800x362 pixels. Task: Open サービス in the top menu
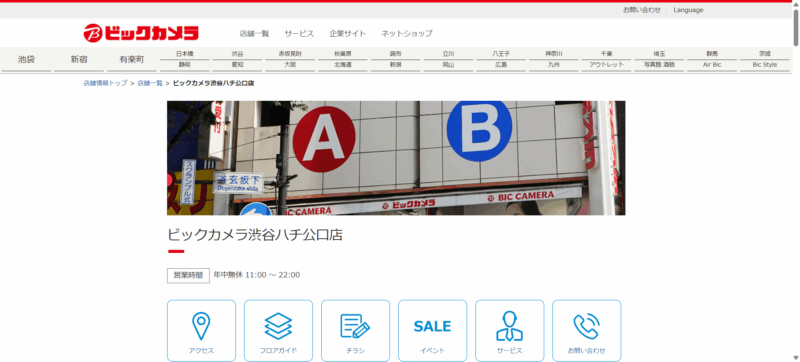pyautogui.click(x=299, y=34)
